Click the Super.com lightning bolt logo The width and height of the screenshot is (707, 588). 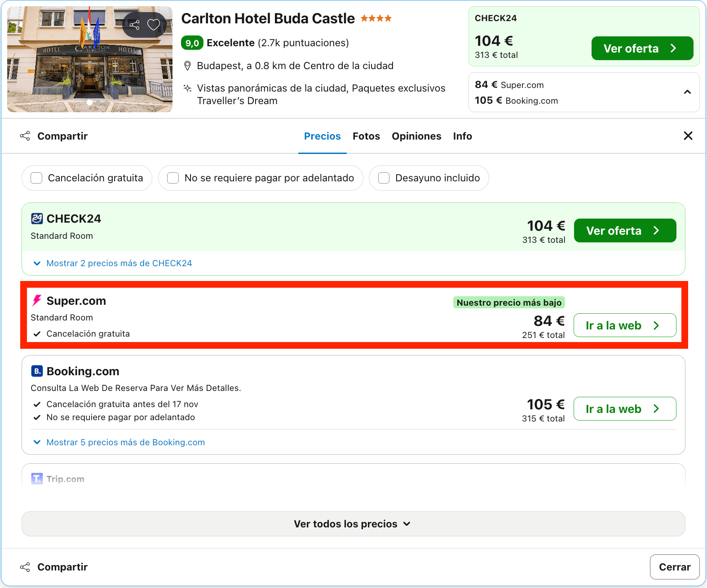(x=37, y=301)
